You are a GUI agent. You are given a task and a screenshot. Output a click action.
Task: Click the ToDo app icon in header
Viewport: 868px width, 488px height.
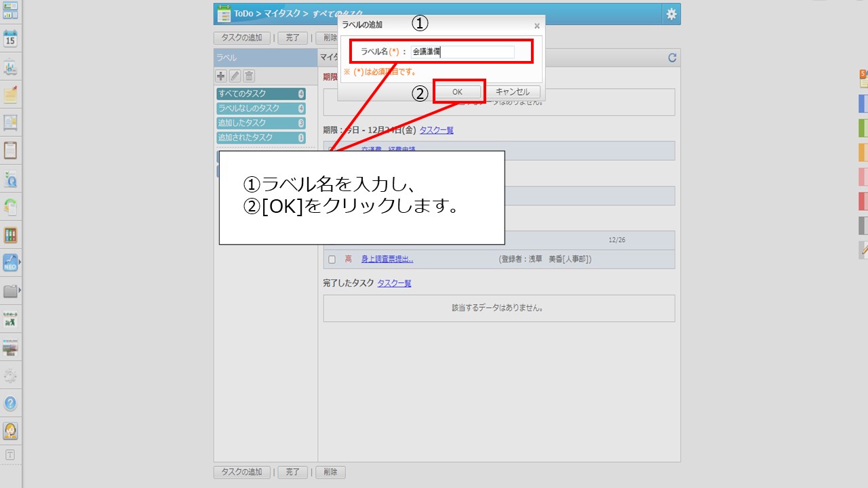point(223,14)
